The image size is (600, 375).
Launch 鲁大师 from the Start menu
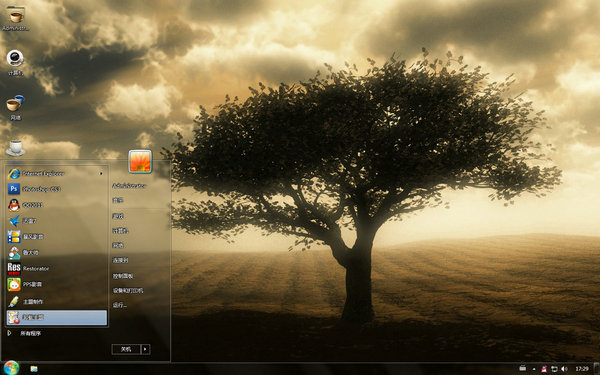(x=57, y=253)
